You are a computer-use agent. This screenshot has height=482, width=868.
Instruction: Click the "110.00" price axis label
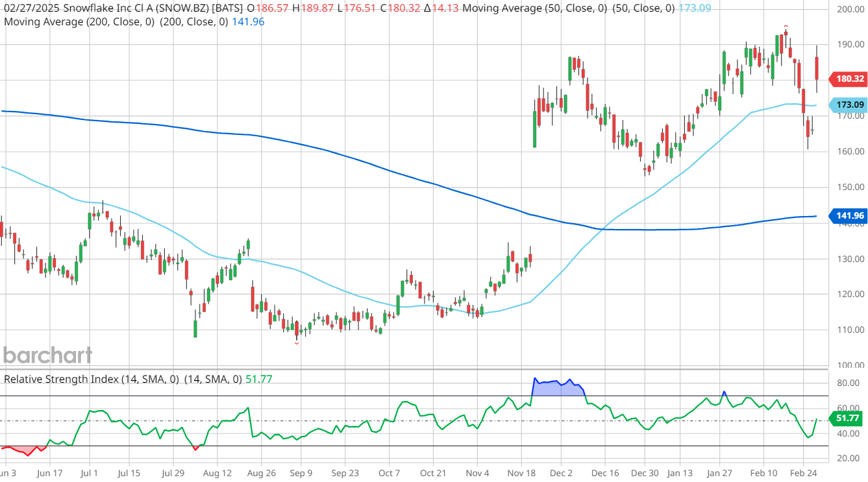tap(850, 330)
